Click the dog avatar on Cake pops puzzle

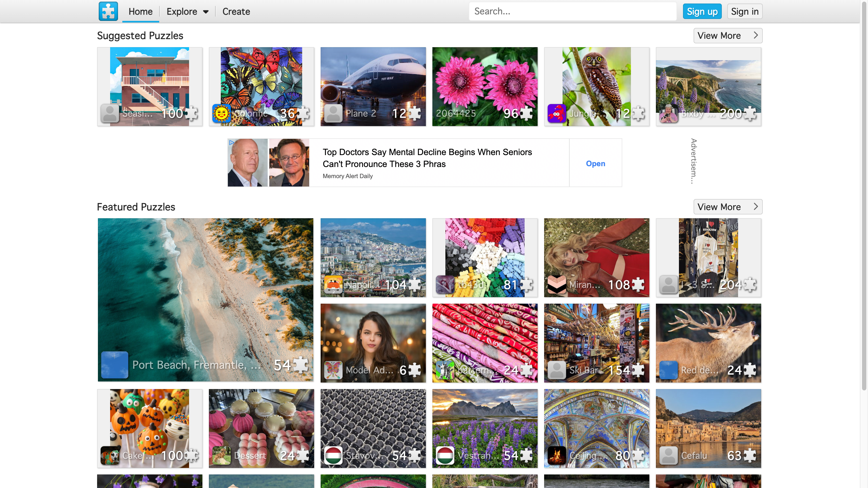[110, 455]
